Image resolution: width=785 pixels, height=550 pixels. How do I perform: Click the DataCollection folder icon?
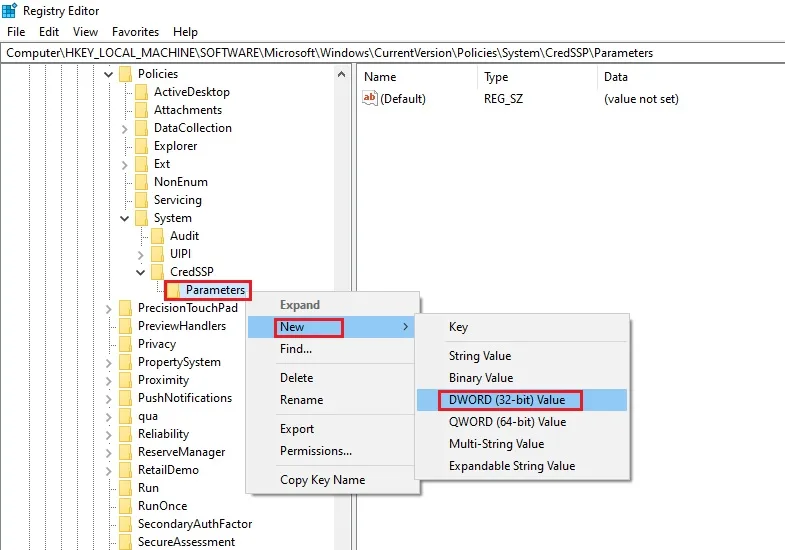pos(142,128)
